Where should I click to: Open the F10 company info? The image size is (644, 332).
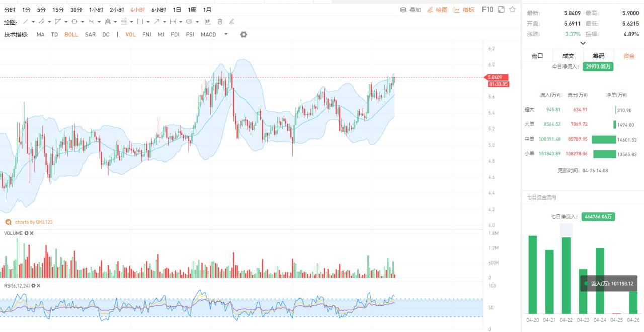[487, 10]
